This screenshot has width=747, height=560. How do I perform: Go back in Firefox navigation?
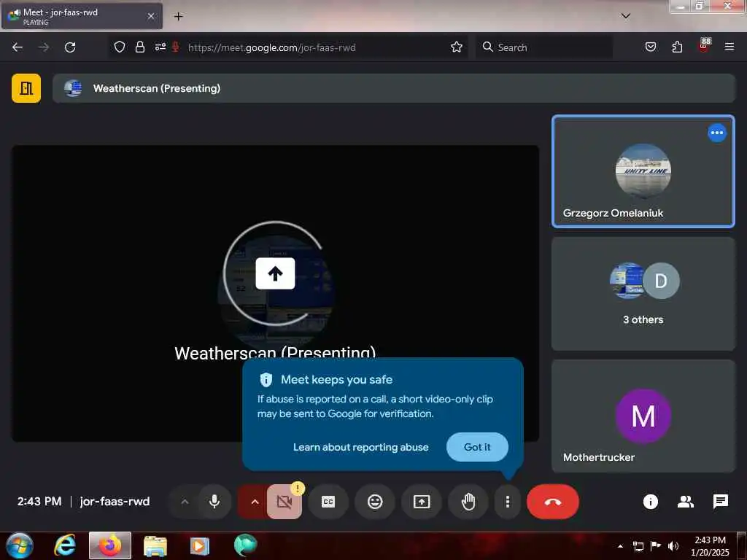tap(18, 47)
